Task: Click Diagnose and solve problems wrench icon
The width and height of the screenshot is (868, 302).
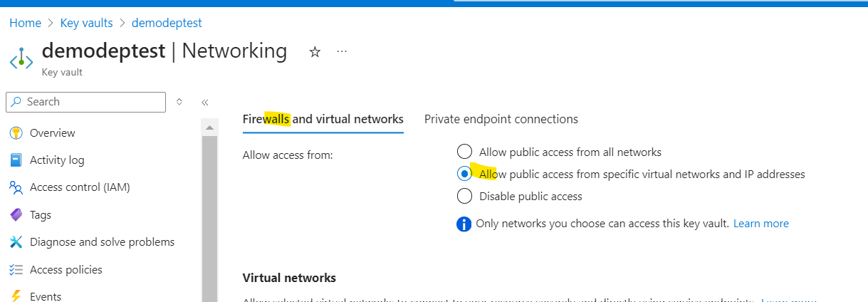Action: point(16,242)
